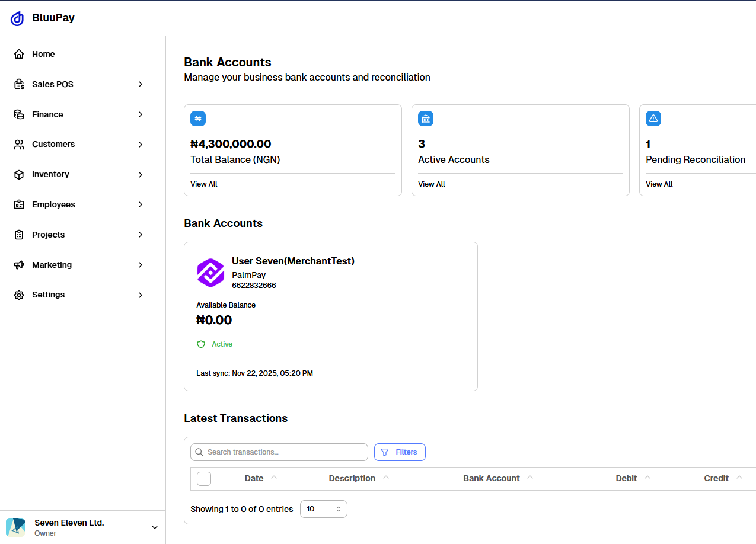Click View All under Total Balance
756x544 pixels.
click(x=204, y=184)
